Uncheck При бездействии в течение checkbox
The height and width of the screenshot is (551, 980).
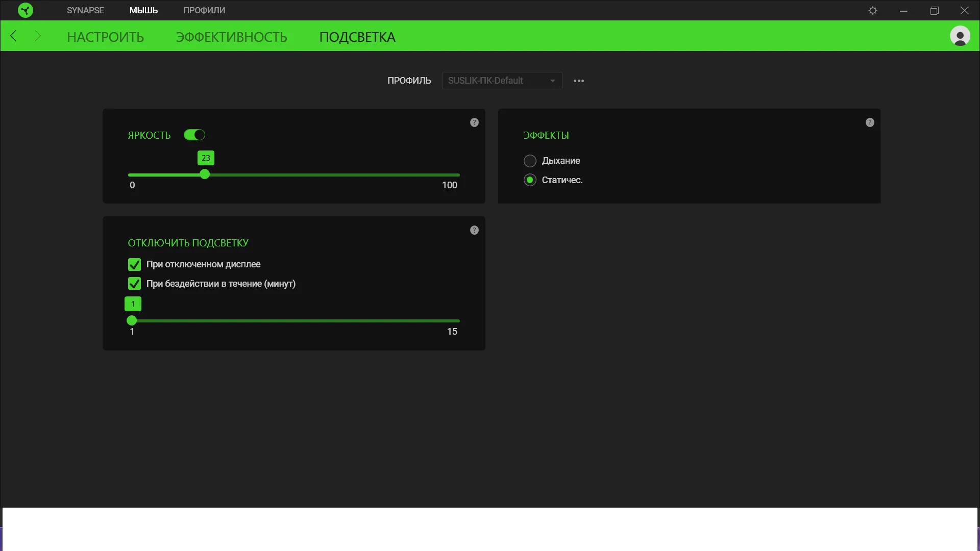click(x=134, y=284)
